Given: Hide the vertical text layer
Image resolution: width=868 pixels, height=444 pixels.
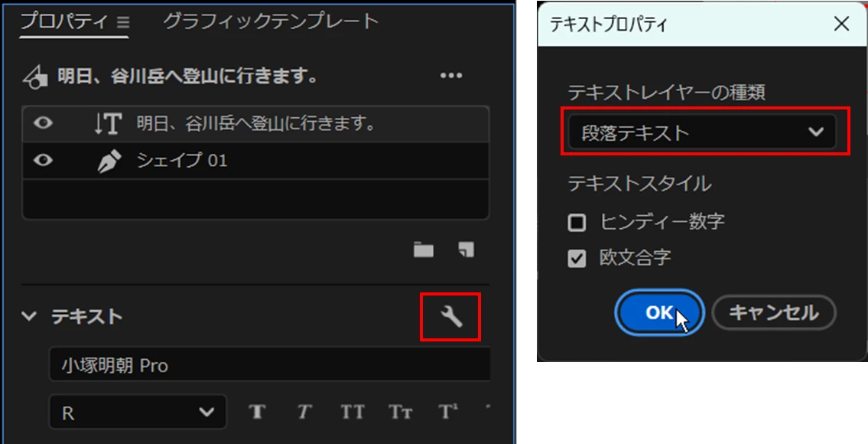Looking at the screenshot, I should [43, 123].
